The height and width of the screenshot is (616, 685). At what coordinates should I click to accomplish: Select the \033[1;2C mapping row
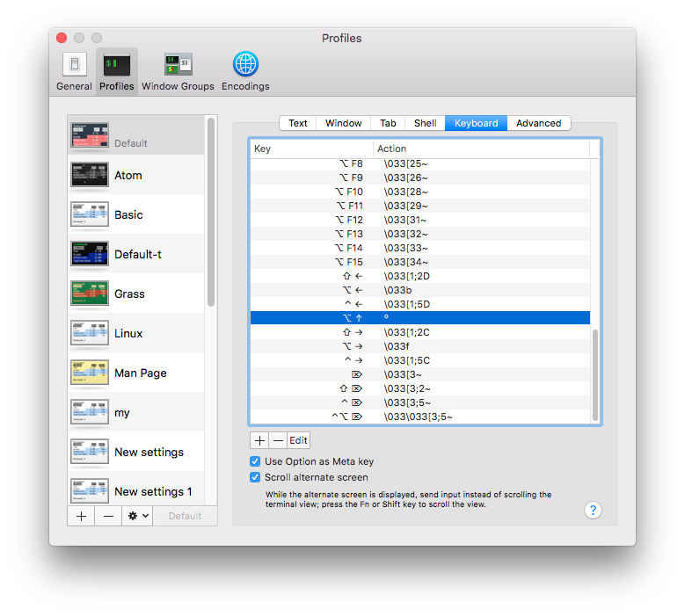pos(419,332)
